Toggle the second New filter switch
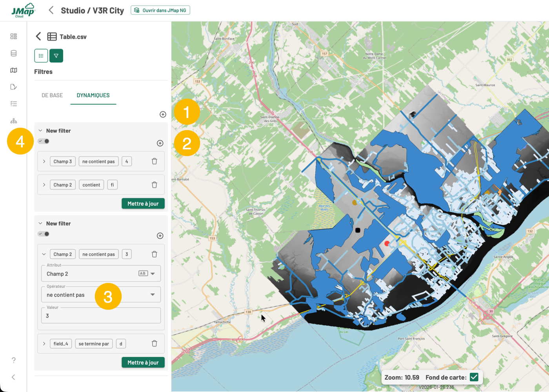This screenshot has height=392, width=549. [x=44, y=234]
